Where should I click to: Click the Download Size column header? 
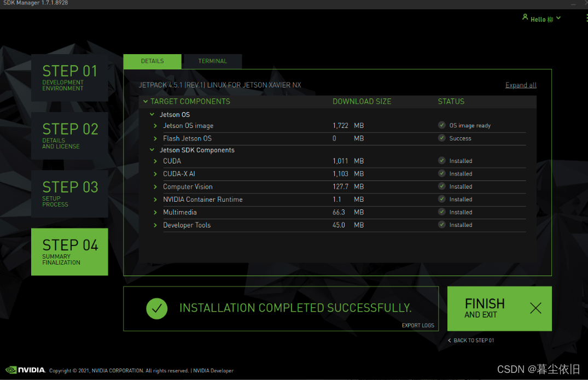tap(362, 101)
